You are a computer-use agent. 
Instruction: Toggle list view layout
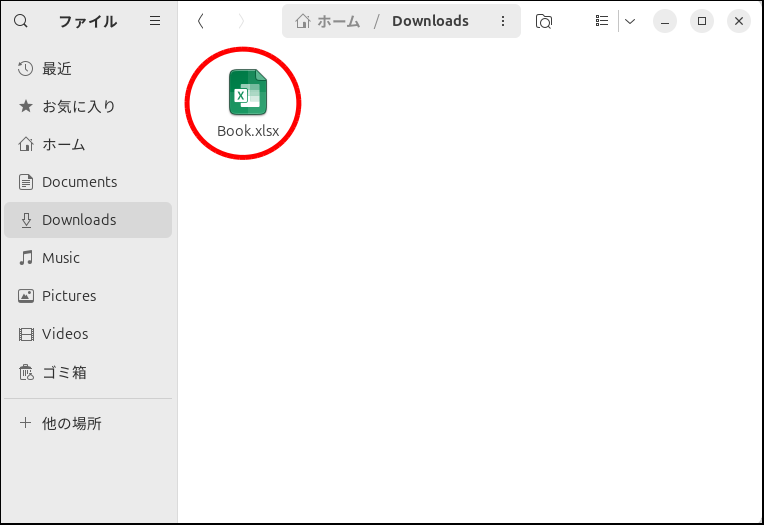click(601, 21)
